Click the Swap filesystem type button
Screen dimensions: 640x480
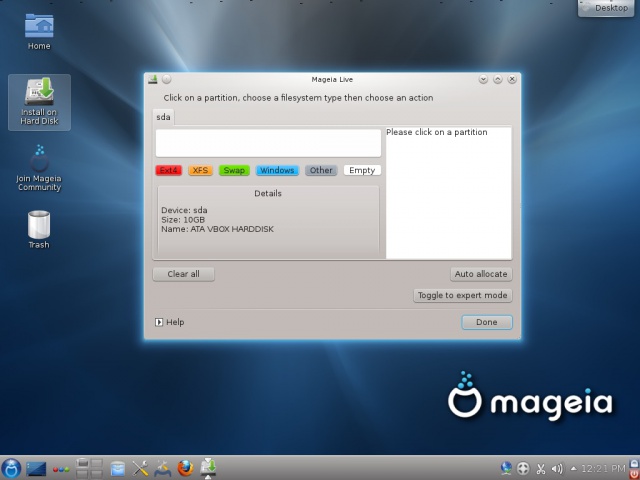tap(234, 170)
